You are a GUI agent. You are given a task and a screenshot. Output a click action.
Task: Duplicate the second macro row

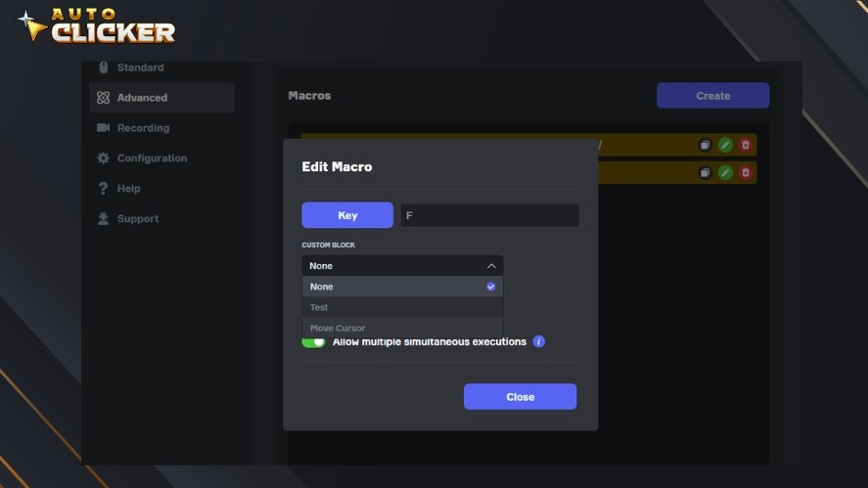click(x=705, y=173)
